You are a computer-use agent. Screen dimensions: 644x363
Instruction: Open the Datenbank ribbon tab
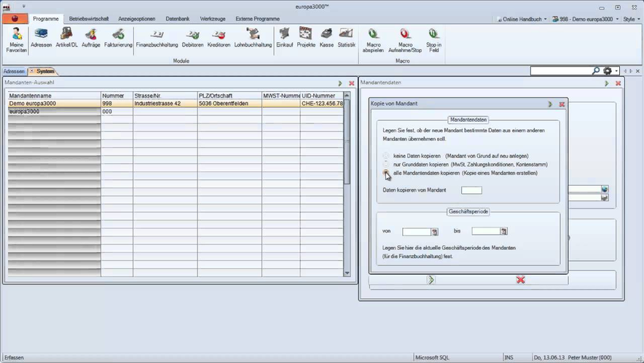click(176, 18)
